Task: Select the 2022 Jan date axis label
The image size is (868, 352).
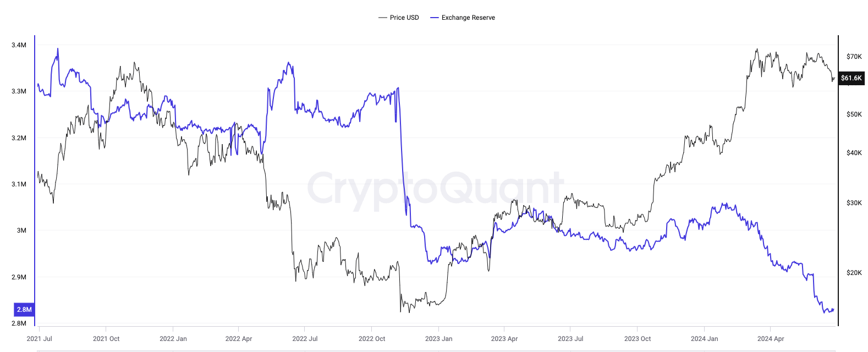Action: [173, 339]
